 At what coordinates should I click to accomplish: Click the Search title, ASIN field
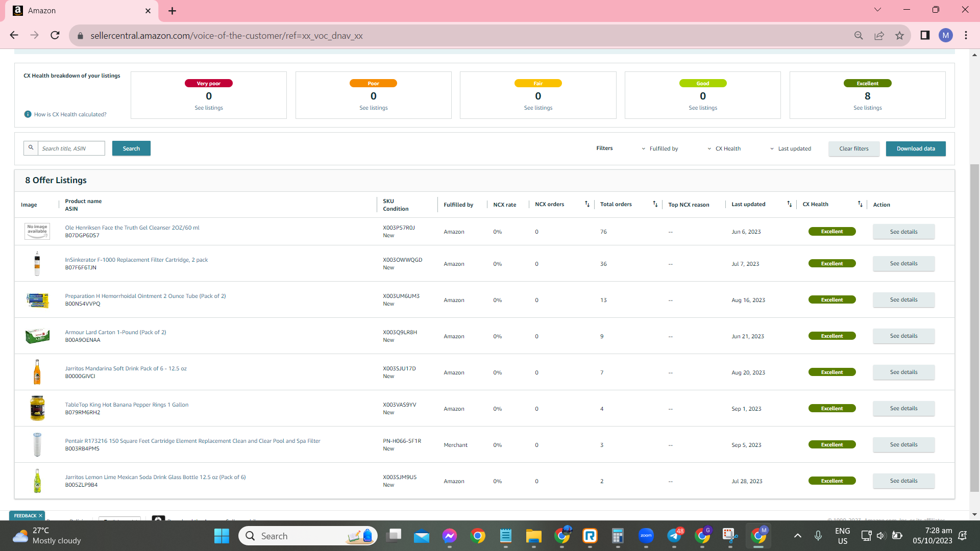(x=71, y=148)
